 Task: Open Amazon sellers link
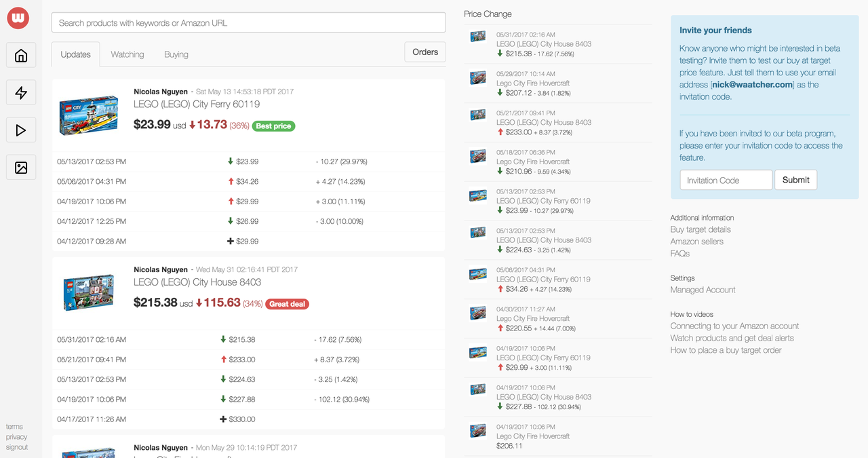697,242
